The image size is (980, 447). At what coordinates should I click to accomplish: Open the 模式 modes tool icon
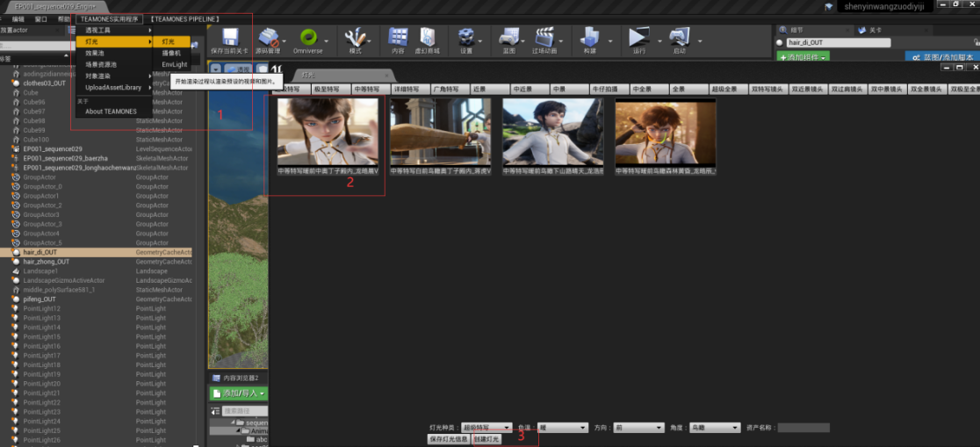(x=355, y=38)
